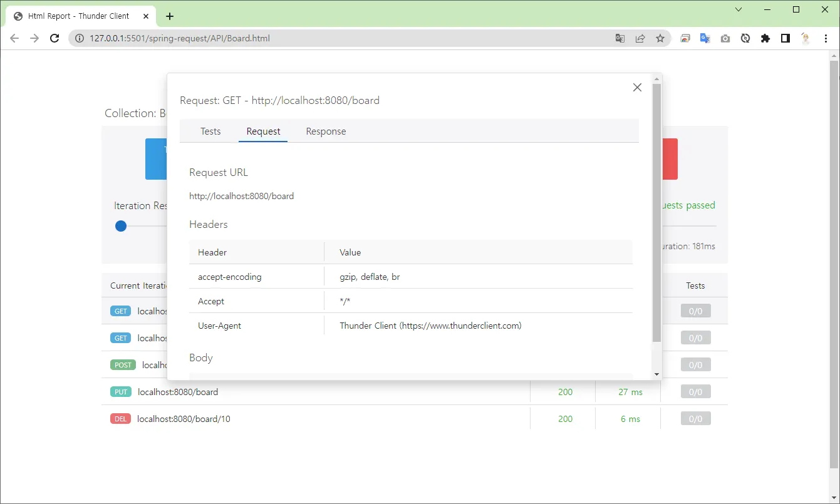Click the Value column heading
The image size is (840, 504).
pyautogui.click(x=350, y=252)
